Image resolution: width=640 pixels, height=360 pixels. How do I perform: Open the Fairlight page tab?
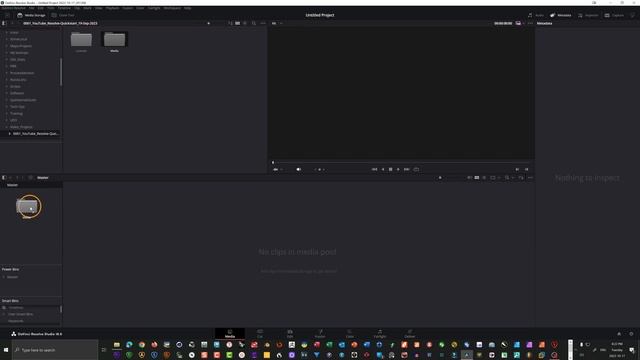(x=380, y=333)
